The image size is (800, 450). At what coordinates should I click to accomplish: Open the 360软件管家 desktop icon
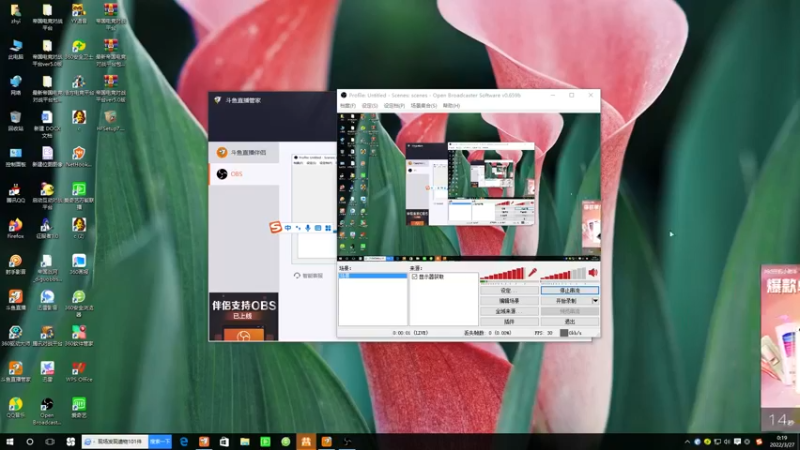coord(79,336)
